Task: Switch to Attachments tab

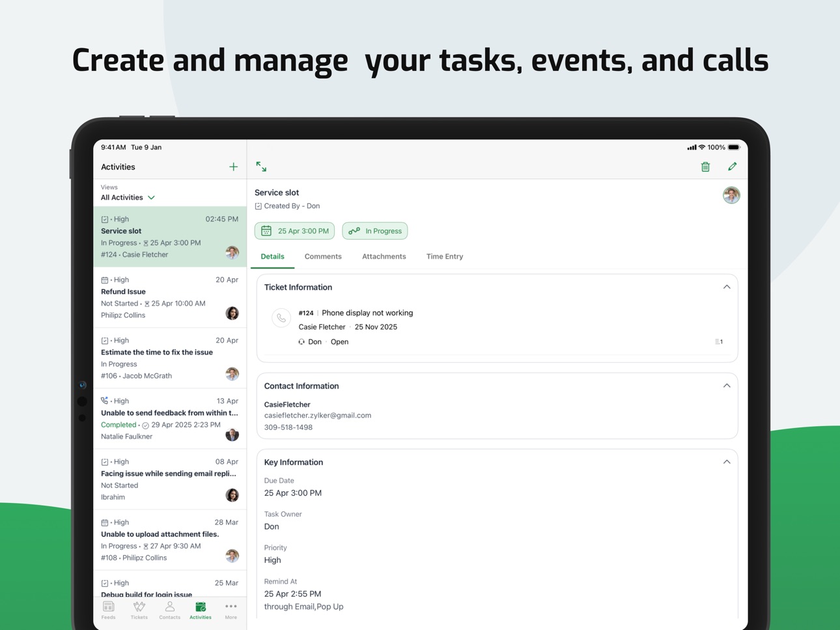Action: click(384, 257)
